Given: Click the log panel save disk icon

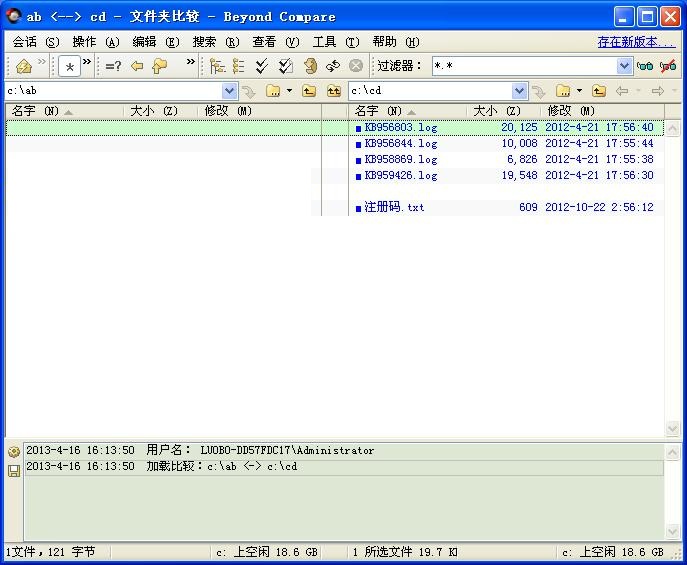Looking at the screenshot, I should (x=14, y=471).
